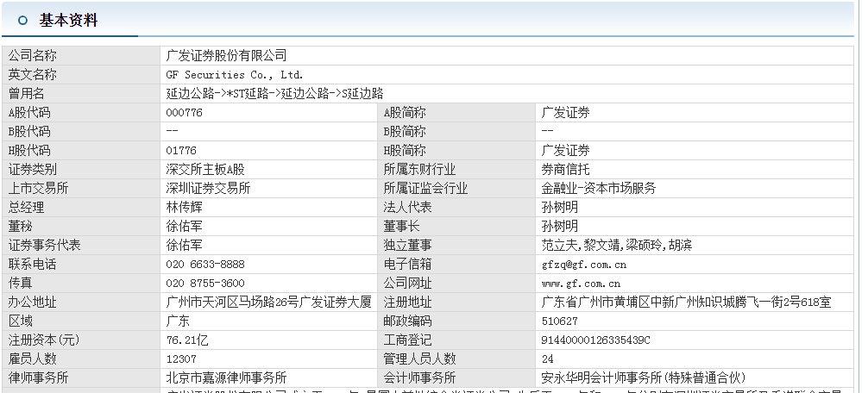The image size is (868, 393).
Task: Click legal representative 孙树明
Action: (559, 208)
